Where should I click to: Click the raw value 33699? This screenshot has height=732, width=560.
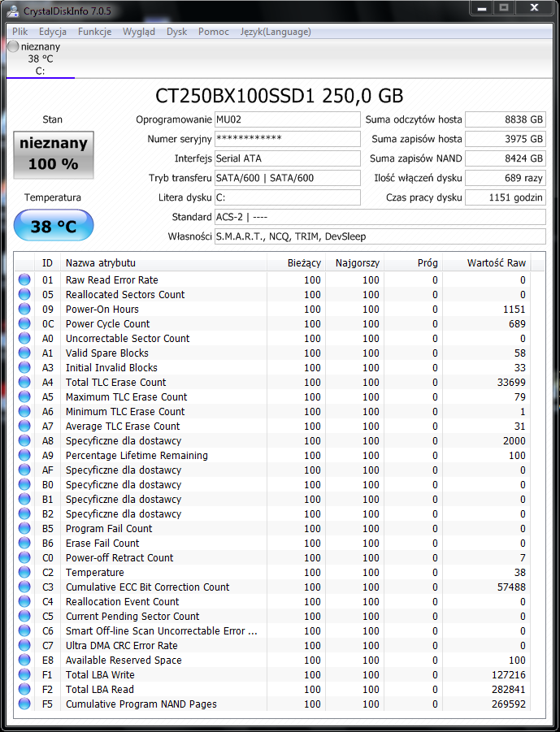pyautogui.click(x=511, y=382)
